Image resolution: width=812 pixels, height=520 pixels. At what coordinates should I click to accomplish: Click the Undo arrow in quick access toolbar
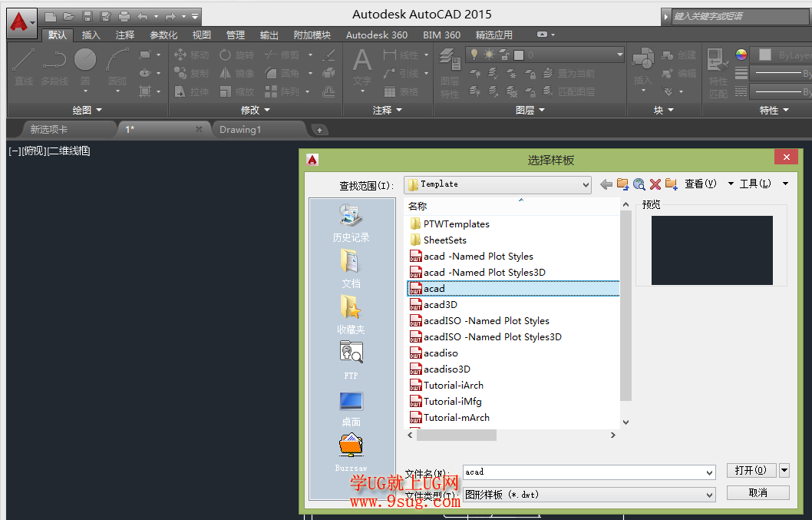pyautogui.click(x=143, y=17)
